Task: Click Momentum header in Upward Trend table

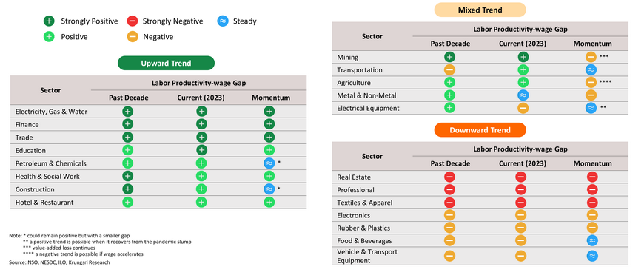Action: click(271, 98)
